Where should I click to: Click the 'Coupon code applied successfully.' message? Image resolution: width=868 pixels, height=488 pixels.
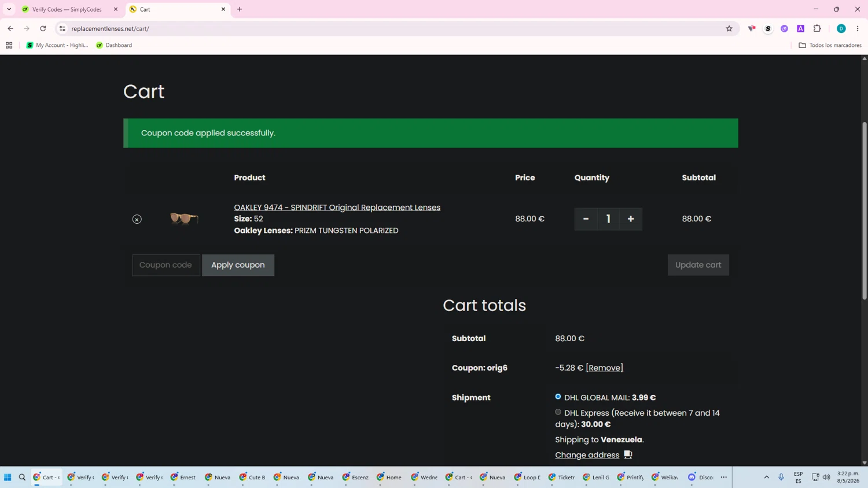pos(208,133)
